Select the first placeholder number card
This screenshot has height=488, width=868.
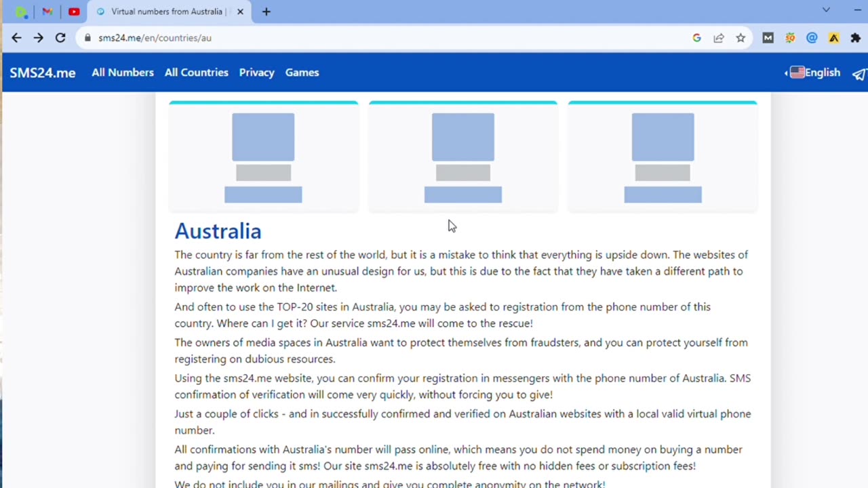click(263, 157)
